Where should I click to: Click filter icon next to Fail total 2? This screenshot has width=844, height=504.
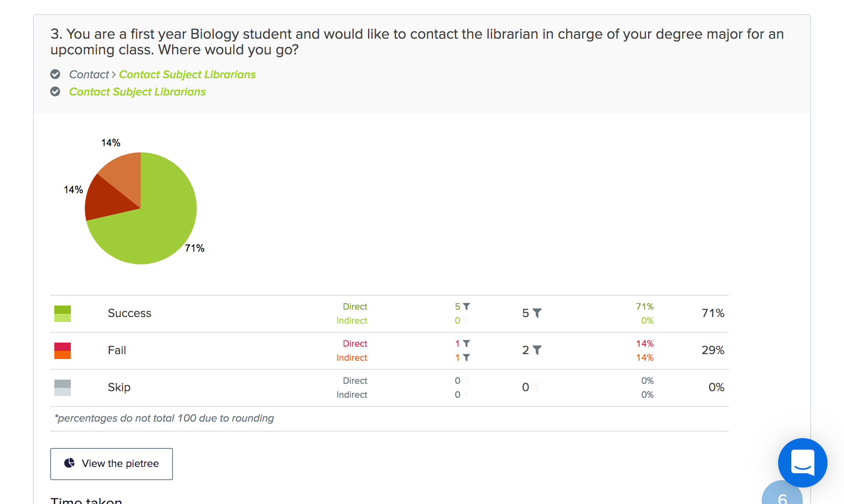[537, 350]
